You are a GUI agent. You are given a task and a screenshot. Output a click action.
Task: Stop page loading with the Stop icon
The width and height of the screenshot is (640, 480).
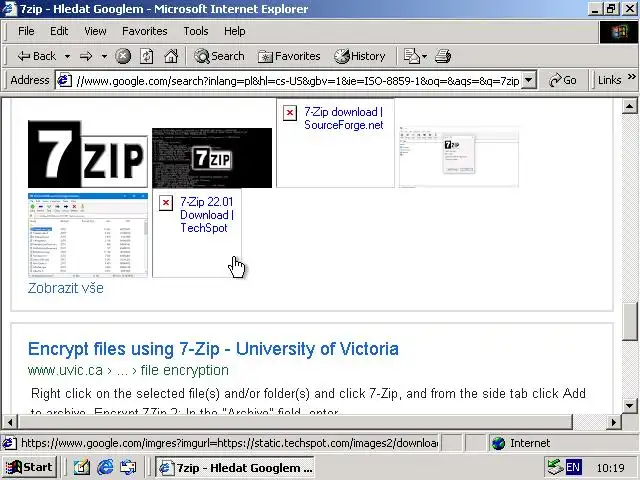click(123, 56)
